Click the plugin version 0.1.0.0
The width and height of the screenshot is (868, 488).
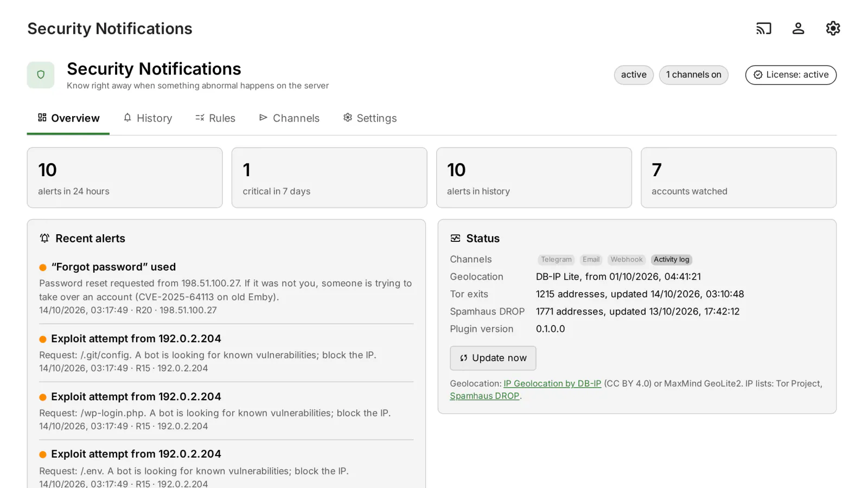pos(550,329)
